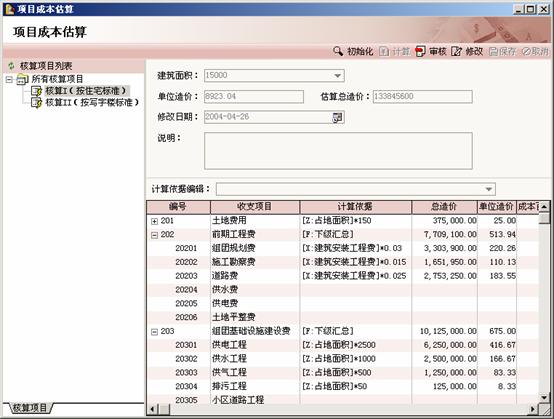Collapse row 203 组团基础设施建设费

pyautogui.click(x=154, y=332)
